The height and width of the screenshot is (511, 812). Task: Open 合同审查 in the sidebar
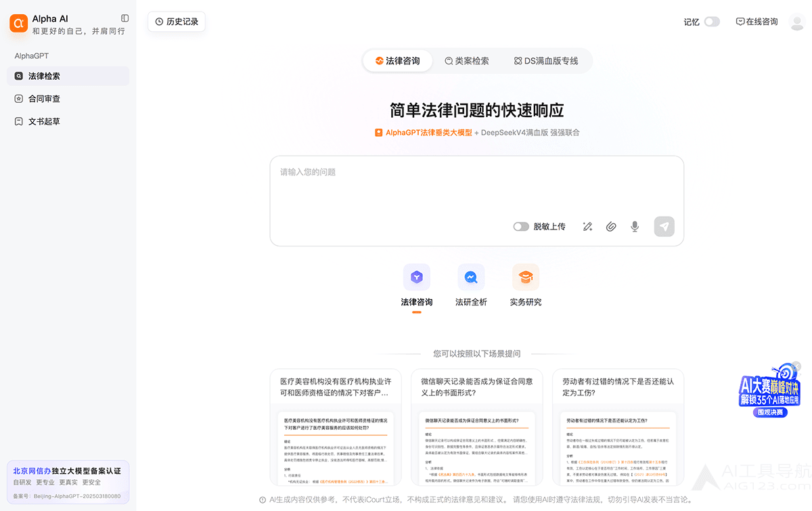click(68, 99)
